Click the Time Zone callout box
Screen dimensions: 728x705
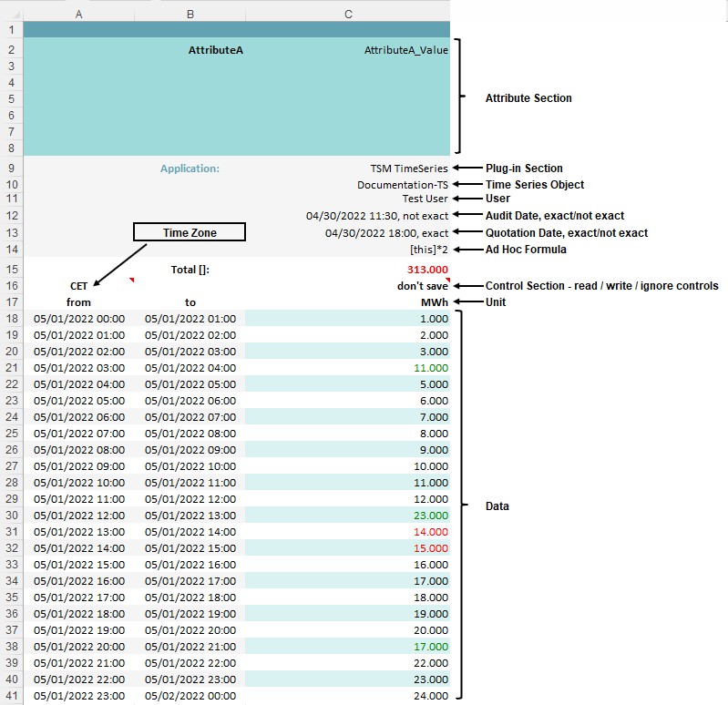tap(190, 232)
